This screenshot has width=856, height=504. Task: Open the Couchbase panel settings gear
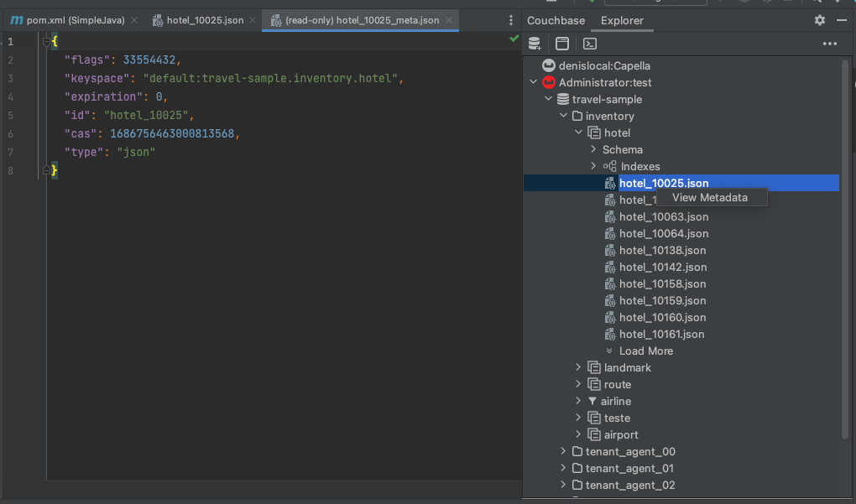point(819,20)
